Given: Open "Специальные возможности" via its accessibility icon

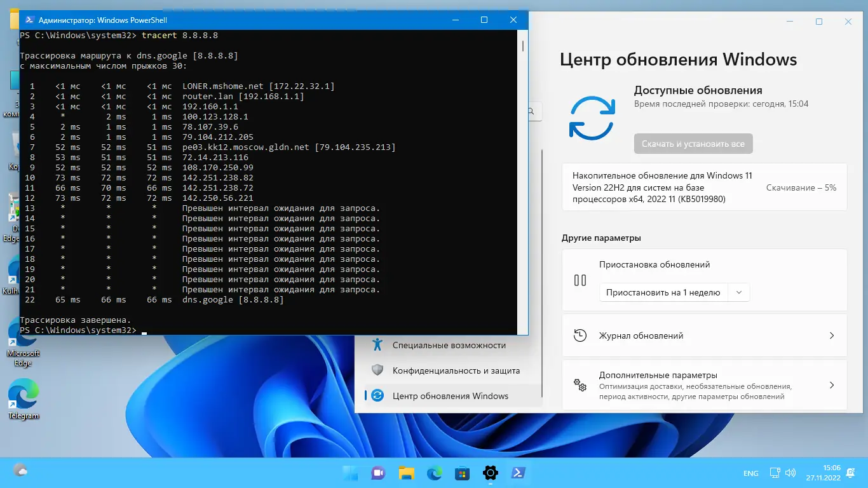Looking at the screenshot, I should (377, 345).
